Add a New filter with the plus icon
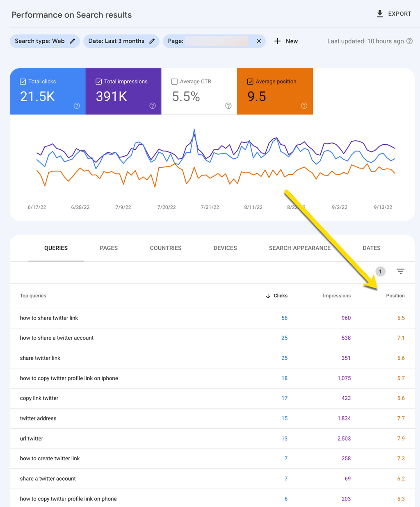Image resolution: width=420 pixels, height=507 pixels. click(x=278, y=41)
